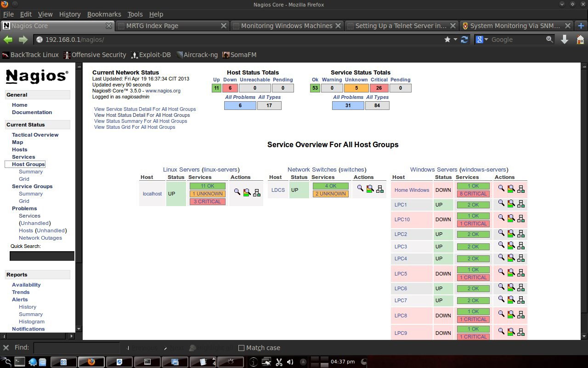Click the volume icon in taskbar
588x368 pixels.
point(290,362)
